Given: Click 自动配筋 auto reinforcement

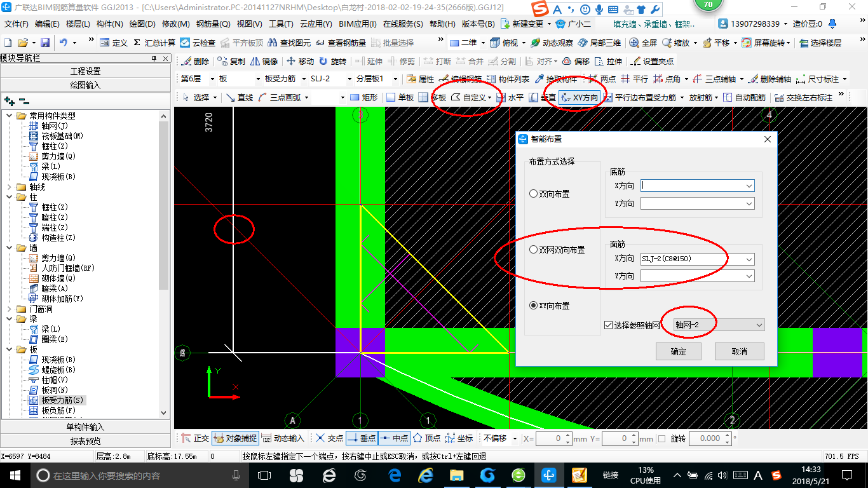Looking at the screenshot, I should click(745, 97).
